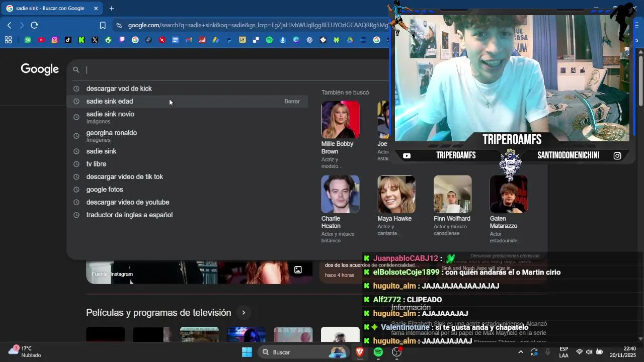644x362 pixels.
Task: Open Windows Start menu
Action: [247, 352]
